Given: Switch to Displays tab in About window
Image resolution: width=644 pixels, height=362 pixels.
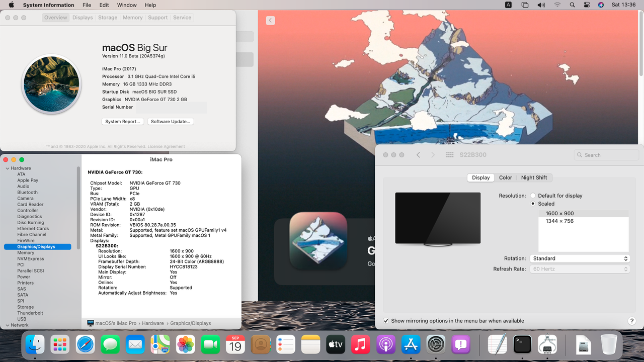Looking at the screenshot, I should coord(83,18).
